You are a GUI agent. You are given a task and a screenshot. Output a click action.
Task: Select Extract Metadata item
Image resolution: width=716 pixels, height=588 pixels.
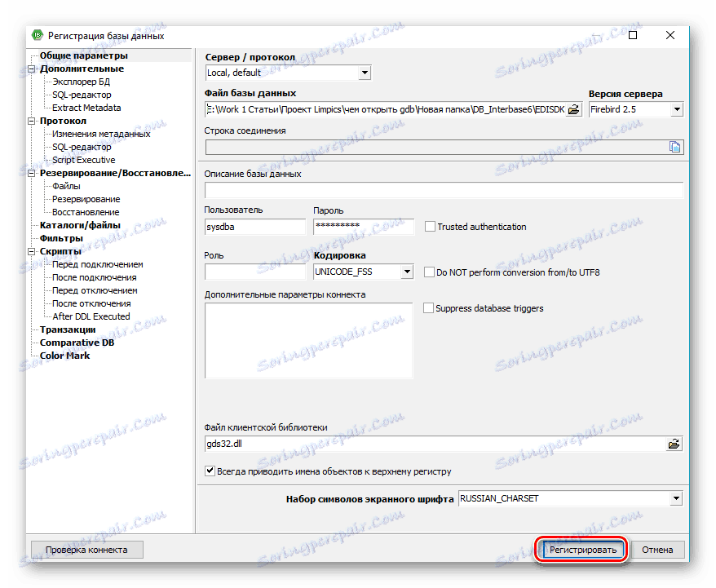pyautogui.click(x=86, y=108)
